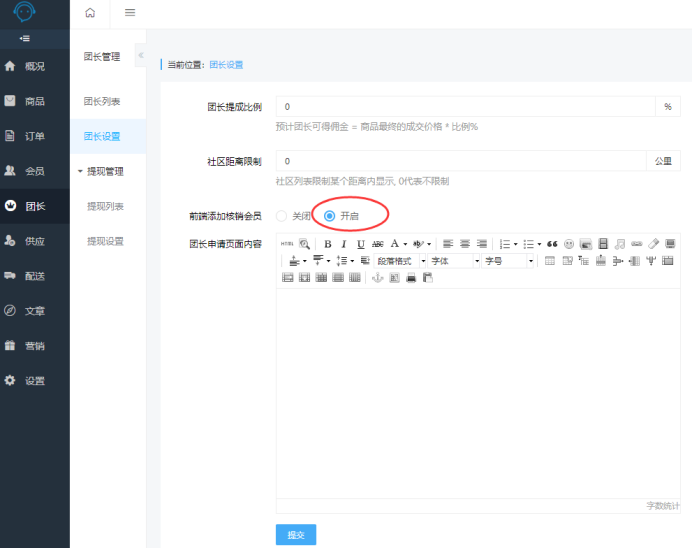Apply Italic formatting in editor toolbar
Screen dimensions: 693x548
(x=344, y=243)
